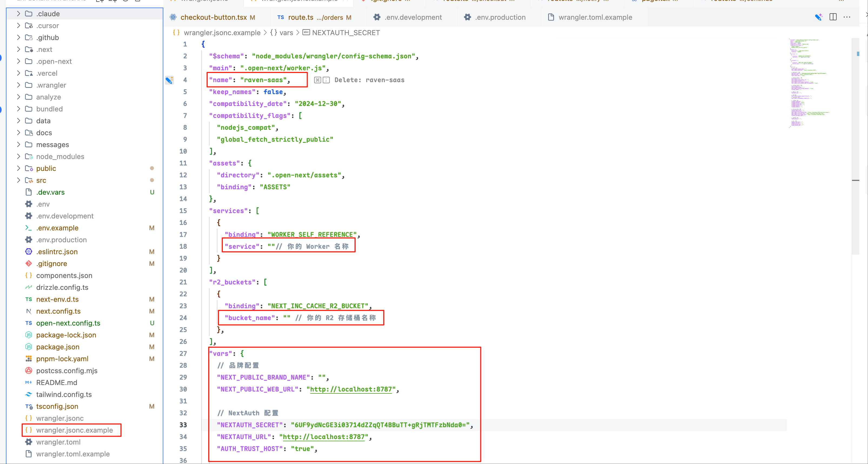Click the pnpm-lock.yaml pnpm icon
868x464 pixels.
(x=29, y=359)
